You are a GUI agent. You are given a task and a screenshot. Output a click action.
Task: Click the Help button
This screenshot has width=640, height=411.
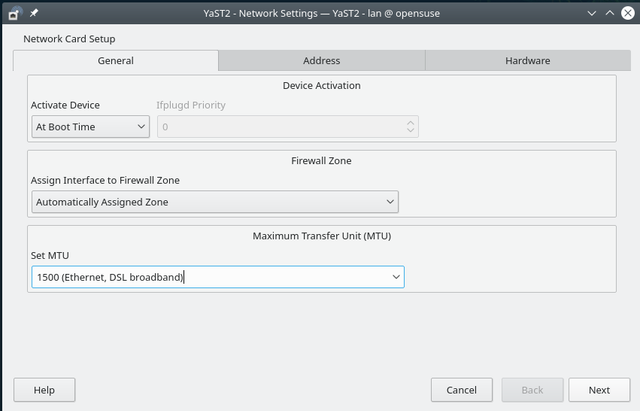pyautogui.click(x=44, y=390)
